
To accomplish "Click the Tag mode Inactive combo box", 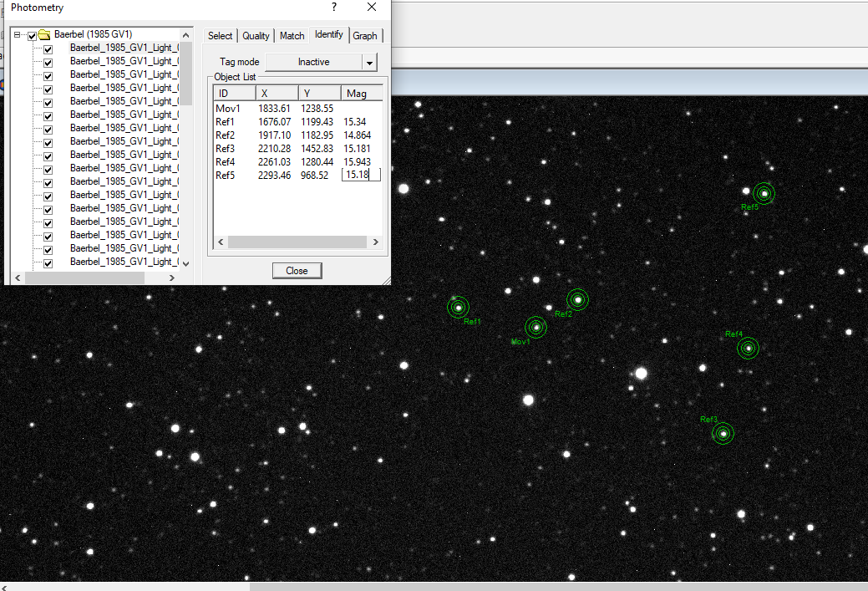I will [x=321, y=62].
